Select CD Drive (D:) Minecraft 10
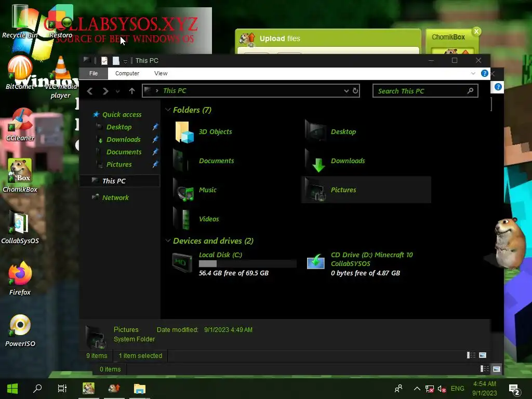The height and width of the screenshot is (399, 532). point(360,263)
